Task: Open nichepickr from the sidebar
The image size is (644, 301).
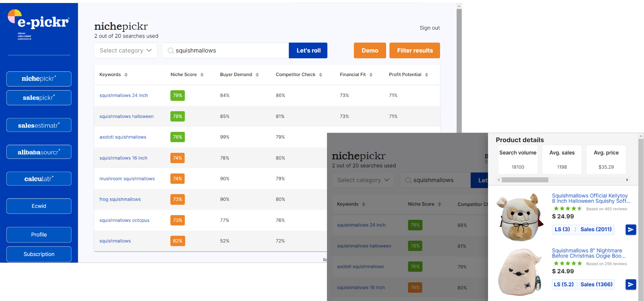Action: pos(39,79)
